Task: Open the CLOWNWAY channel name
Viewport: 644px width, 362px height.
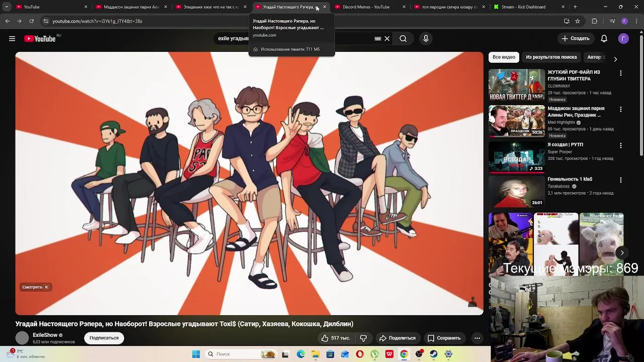Action: coord(559,86)
